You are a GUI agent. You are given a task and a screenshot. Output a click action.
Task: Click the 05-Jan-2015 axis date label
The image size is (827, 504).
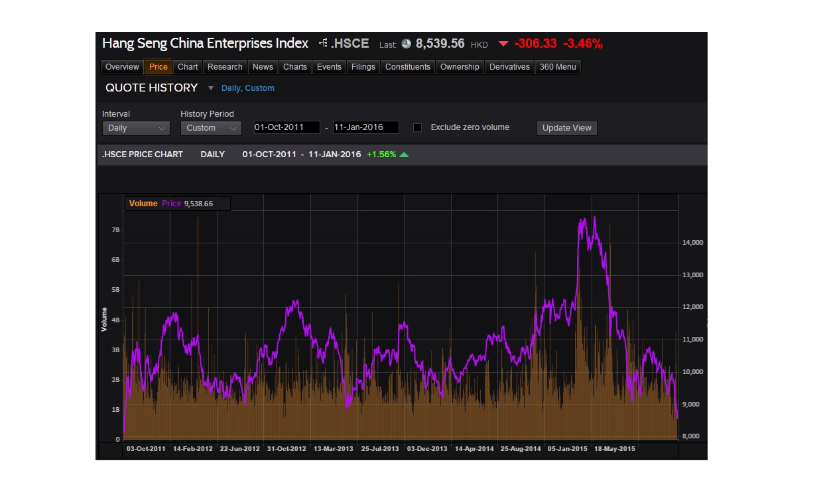(568, 449)
